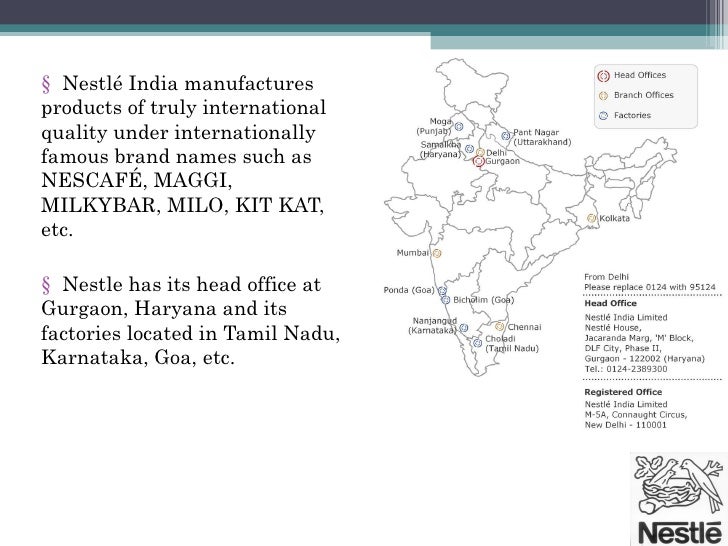This screenshot has width=728, height=546.
Task: Click the Nanjangud (Karnataka) factory marker
Action: pos(463,328)
